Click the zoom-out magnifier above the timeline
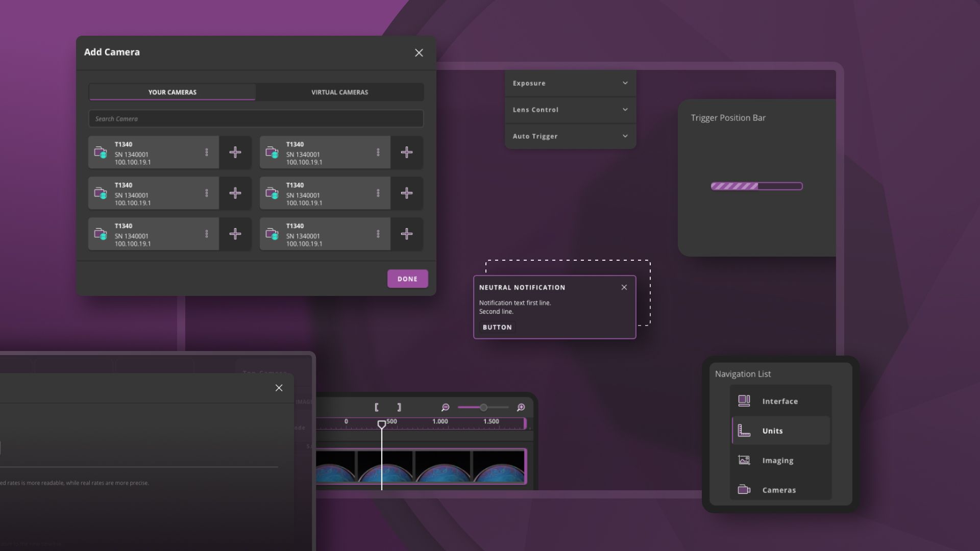The width and height of the screenshot is (980, 551). click(445, 407)
